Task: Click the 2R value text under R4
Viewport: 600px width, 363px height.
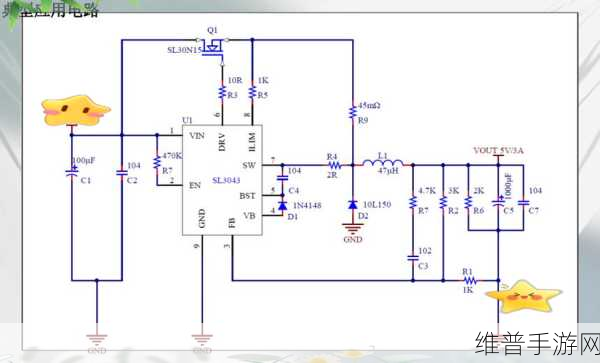Action: [x=332, y=175]
